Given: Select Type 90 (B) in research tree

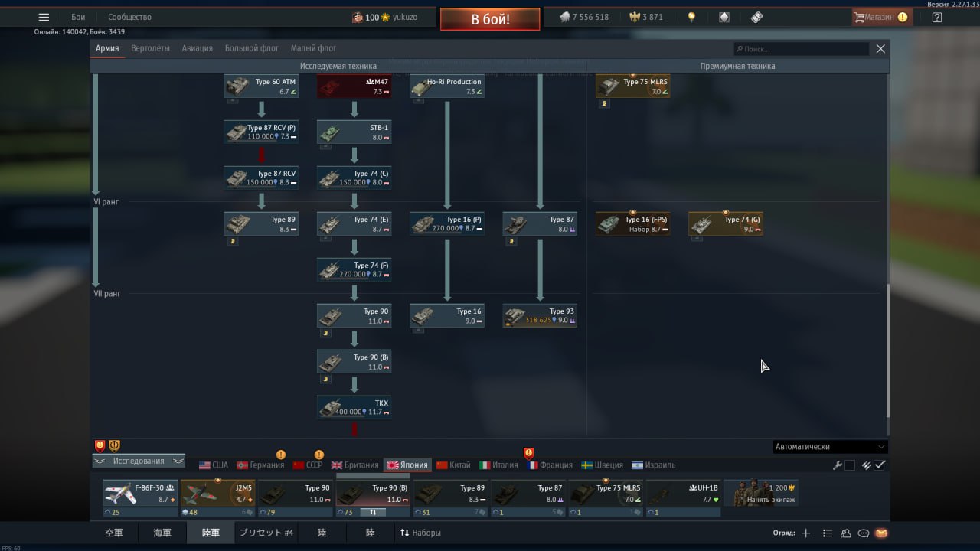Looking at the screenshot, I should tap(354, 362).
